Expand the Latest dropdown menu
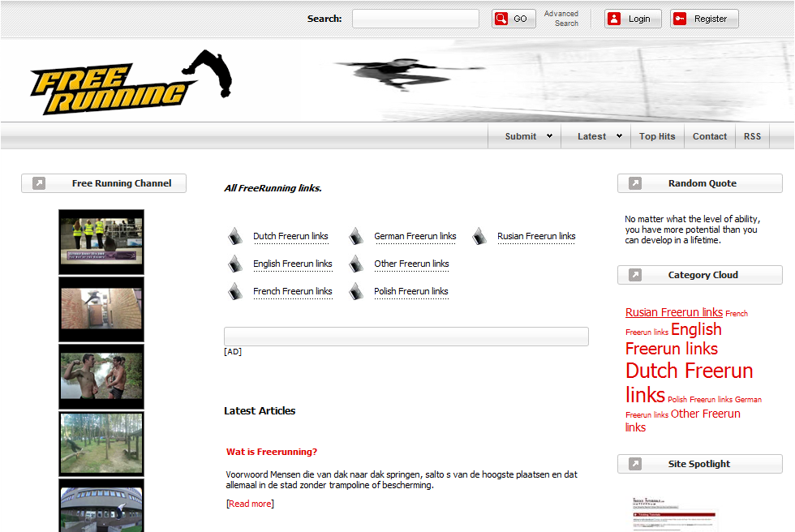Image resolution: width=795 pixels, height=532 pixels. [x=599, y=136]
